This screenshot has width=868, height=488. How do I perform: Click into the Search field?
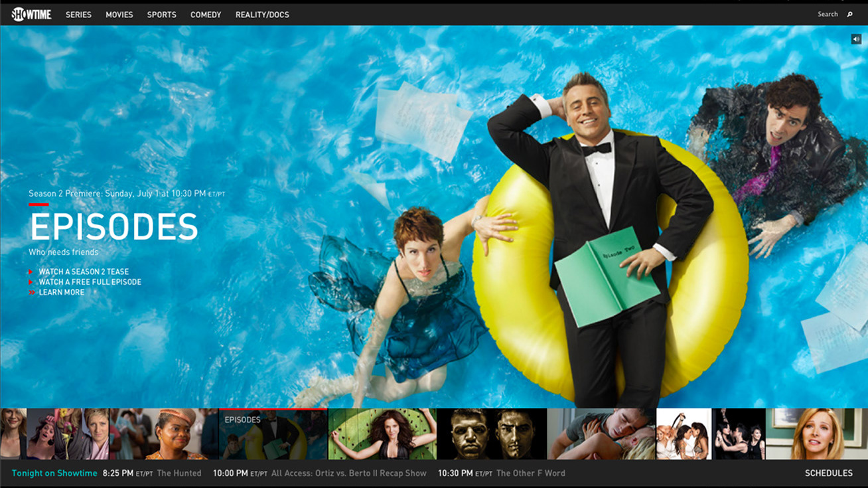click(828, 14)
